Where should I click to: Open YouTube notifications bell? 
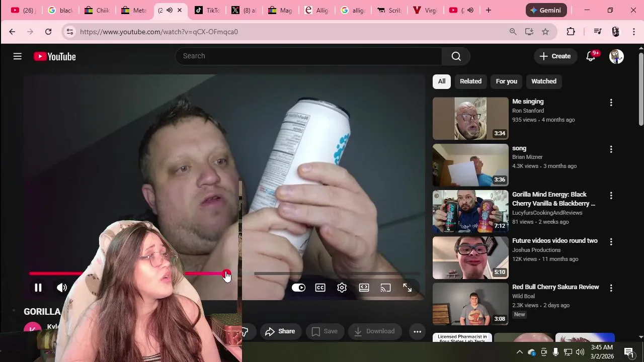[591, 56]
